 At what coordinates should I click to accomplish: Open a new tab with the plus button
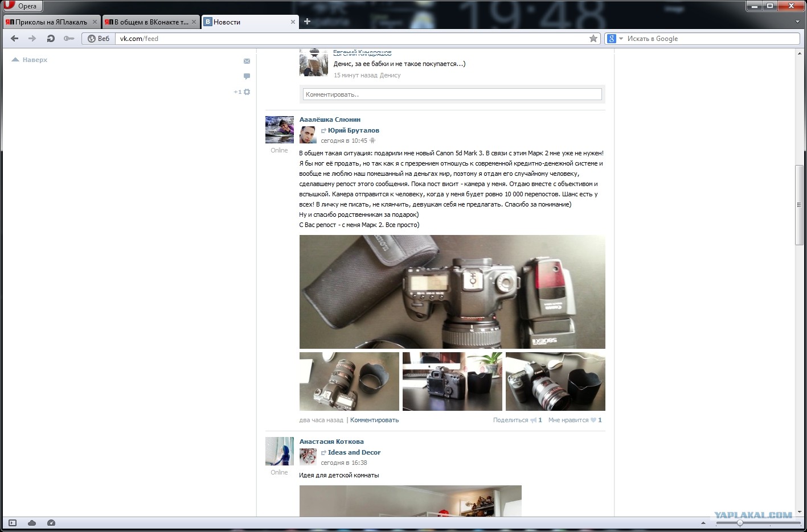pyautogui.click(x=307, y=22)
